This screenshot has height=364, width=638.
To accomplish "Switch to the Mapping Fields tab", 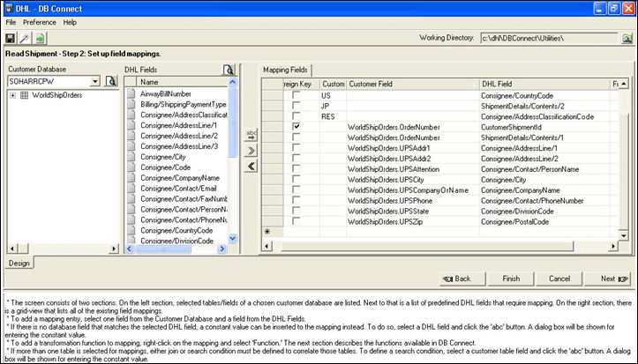I will (285, 70).
